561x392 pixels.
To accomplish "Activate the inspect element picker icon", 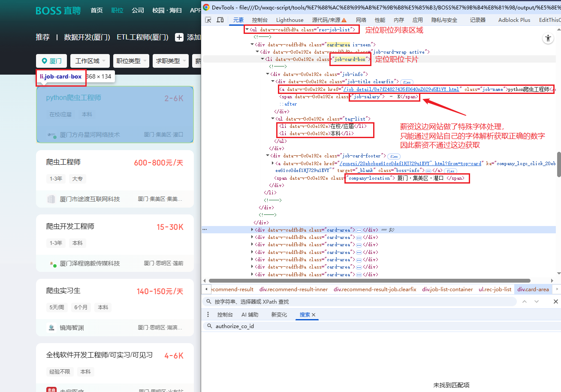I will (x=208, y=20).
